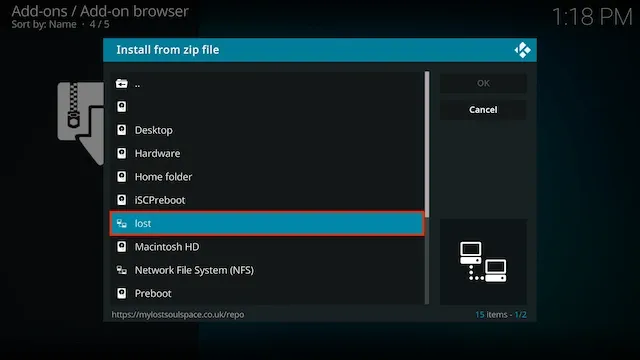Open the Hardware entry
This screenshot has height=360, width=640.
point(267,153)
